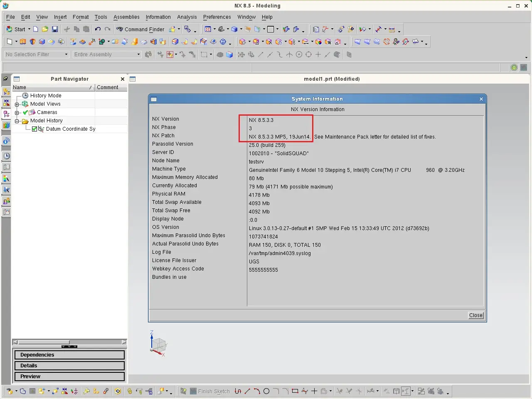Image resolution: width=532 pixels, height=399 pixels.
Task: Select the Rectangle sketch tool
Action: pos(295,391)
